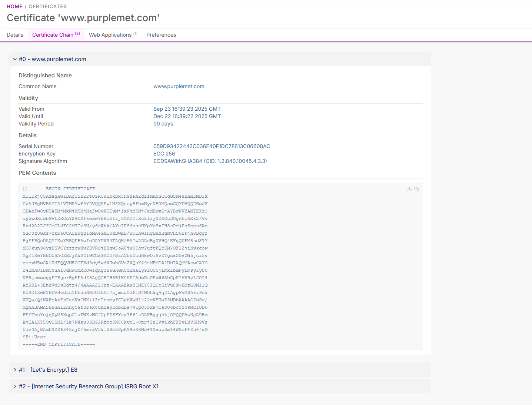
Task: Switch to the Web Applications tab
Action: pyautogui.click(x=113, y=35)
